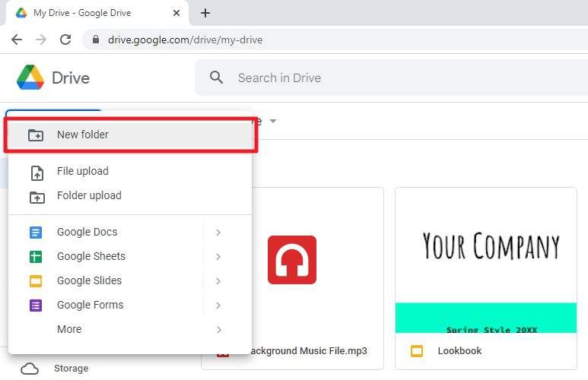
Task: Open Storage in the sidebar
Action: point(71,369)
